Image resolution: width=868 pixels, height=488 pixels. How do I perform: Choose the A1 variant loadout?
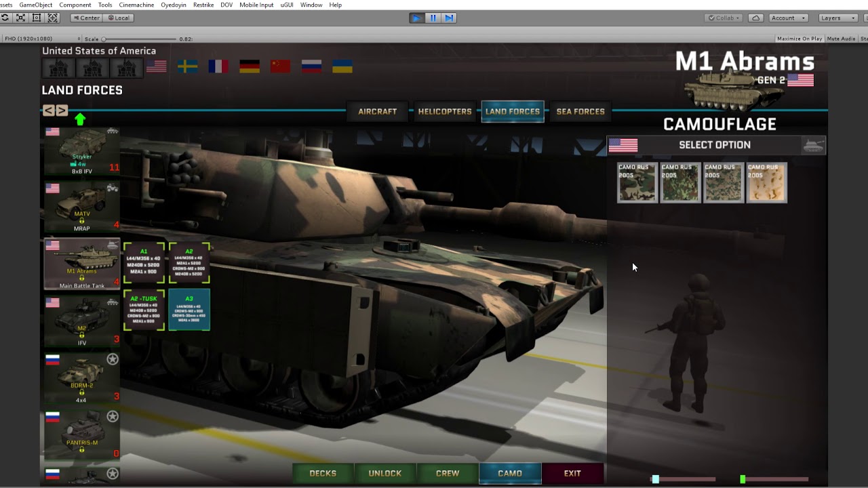[144, 263]
